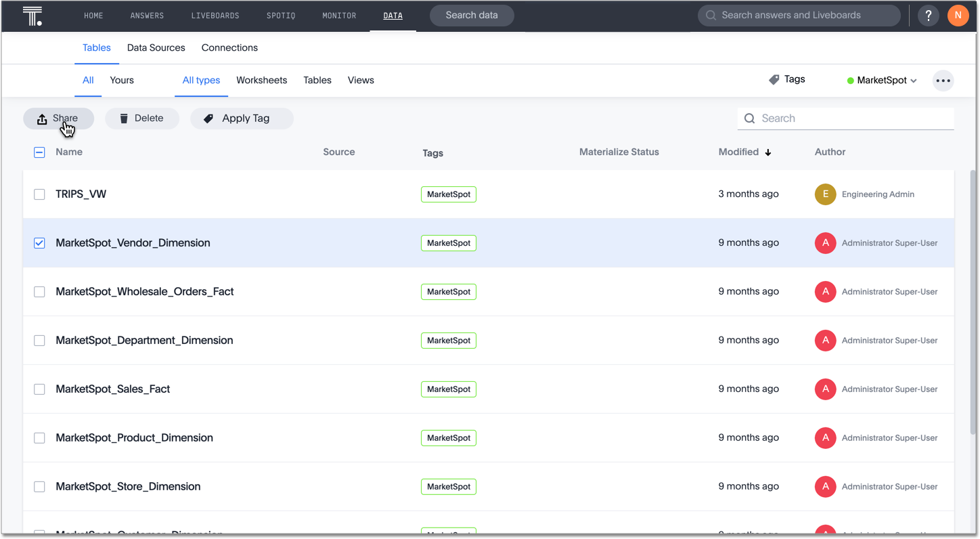The width and height of the screenshot is (980, 539).
Task: Switch to the Data Sources tab
Action: tap(156, 48)
